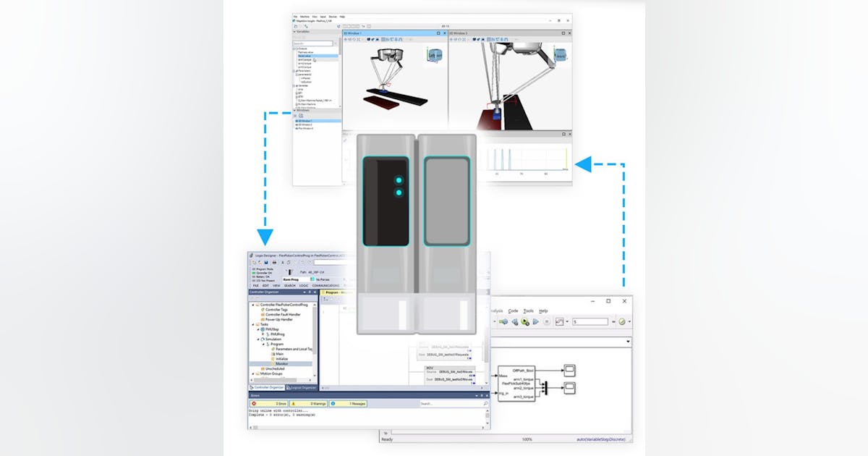This screenshot has width=868, height=456.
Task: Click the 0 Warnings filter button
Action: click(309, 403)
